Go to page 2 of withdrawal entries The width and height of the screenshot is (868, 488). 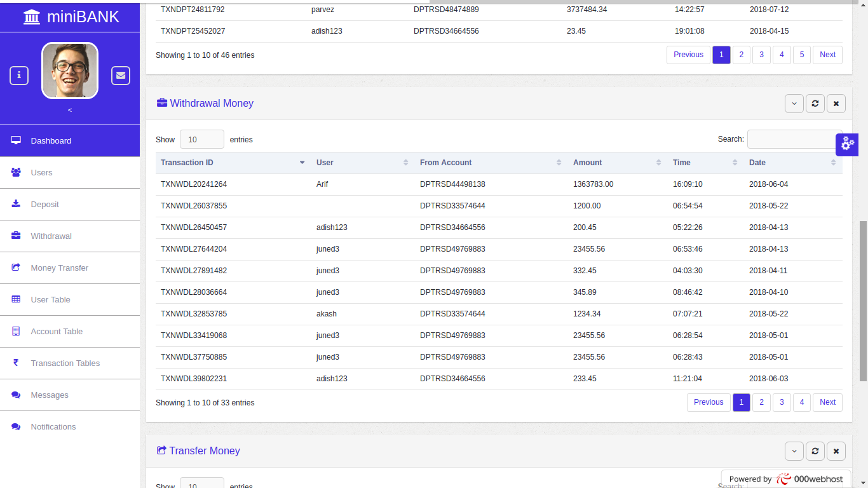pos(761,402)
